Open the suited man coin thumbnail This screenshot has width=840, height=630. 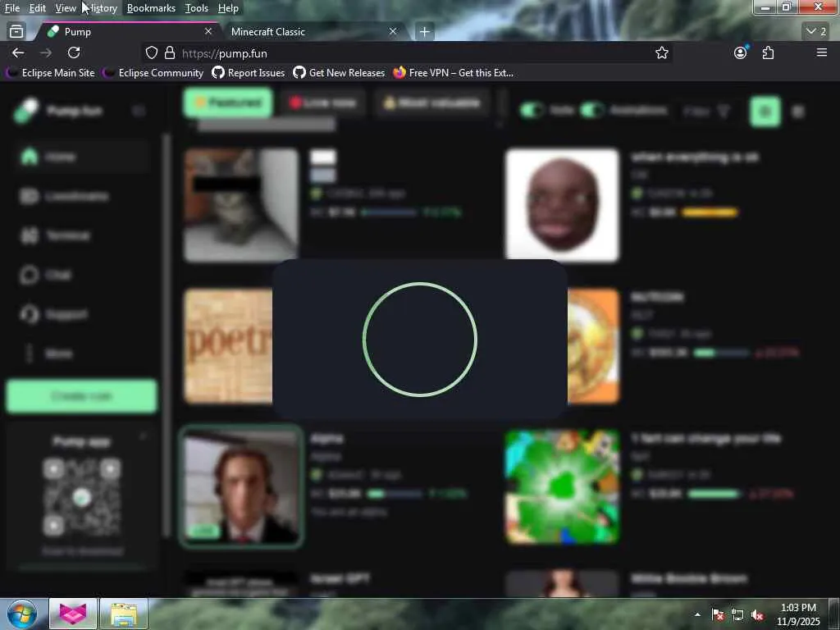(241, 486)
